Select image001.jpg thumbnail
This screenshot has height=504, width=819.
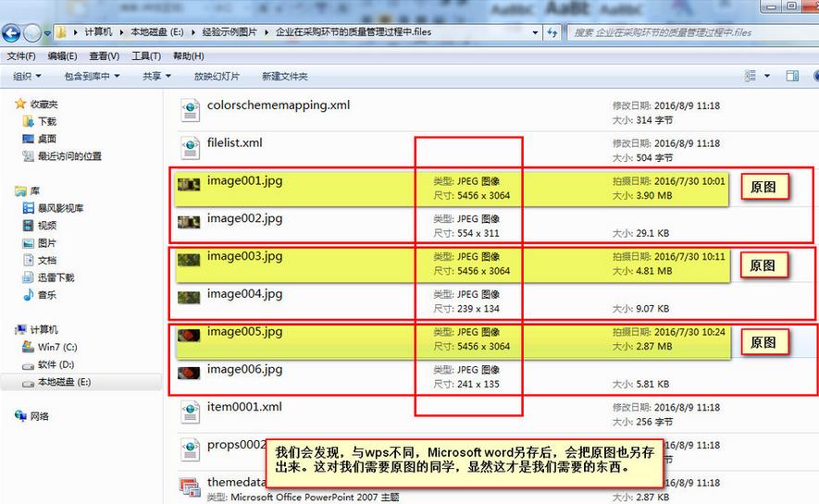(x=189, y=185)
